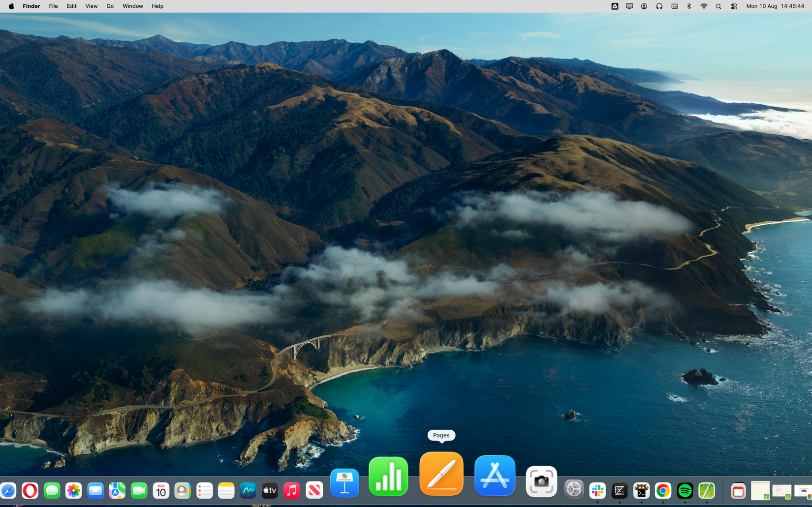Open Spotify in the Dock
This screenshot has width=812, height=507.
click(x=685, y=490)
